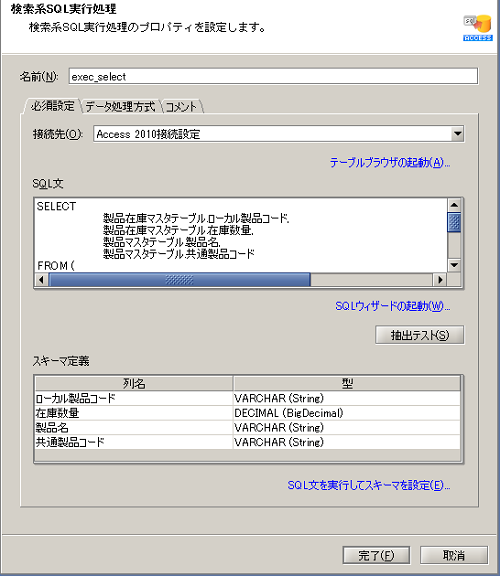Click the 完了 button

(376, 555)
